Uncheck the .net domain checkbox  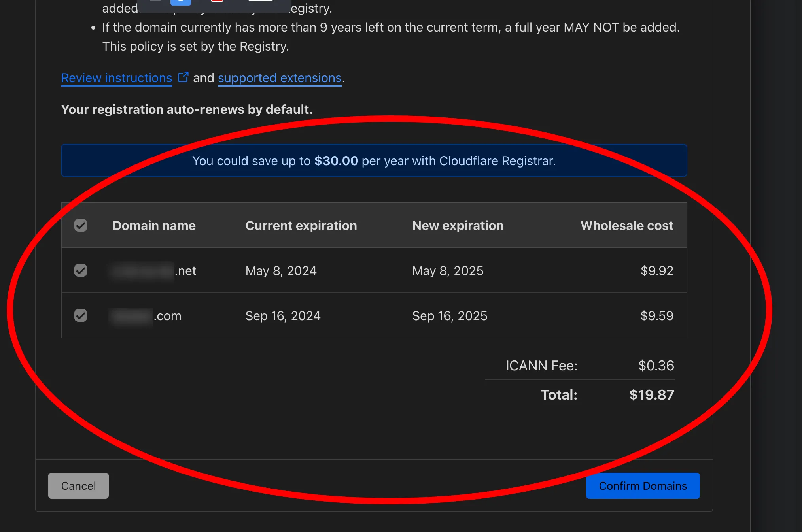(x=81, y=270)
